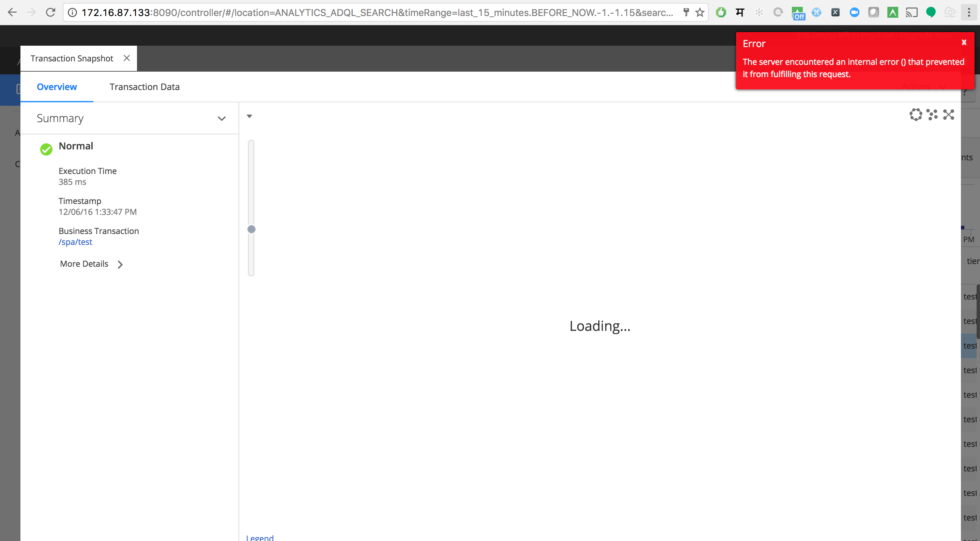Viewport: 980px width, 541px height.
Task: Click the close X icon on snapshot panel
Action: (127, 58)
